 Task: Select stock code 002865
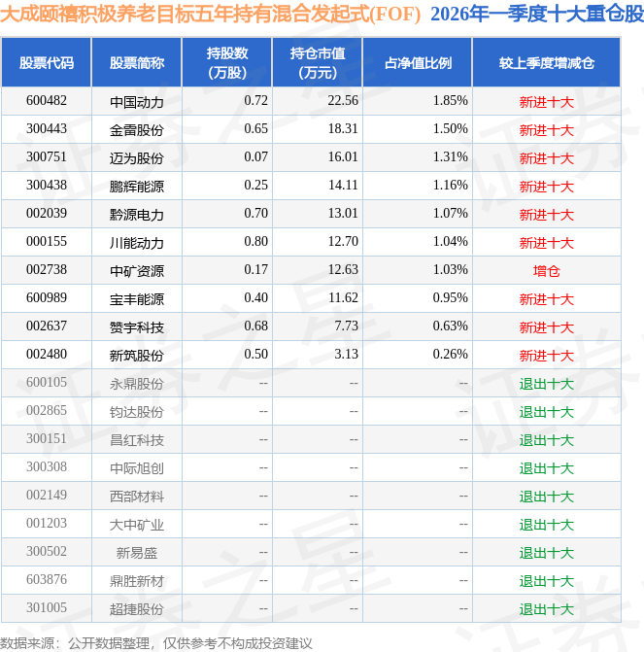click(x=47, y=411)
